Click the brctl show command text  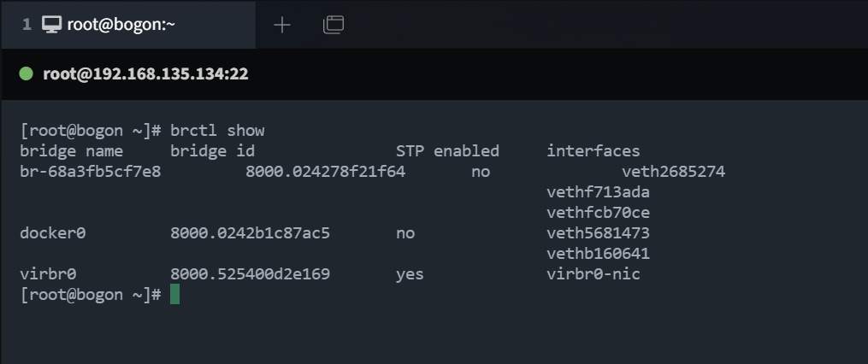pyautogui.click(x=217, y=131)
